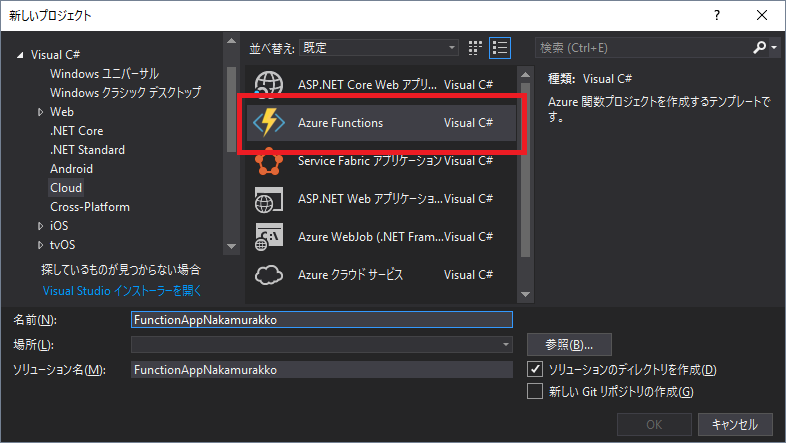
Task: Close the 新しいプロジェクト dialog
Action: coord(762,16)
